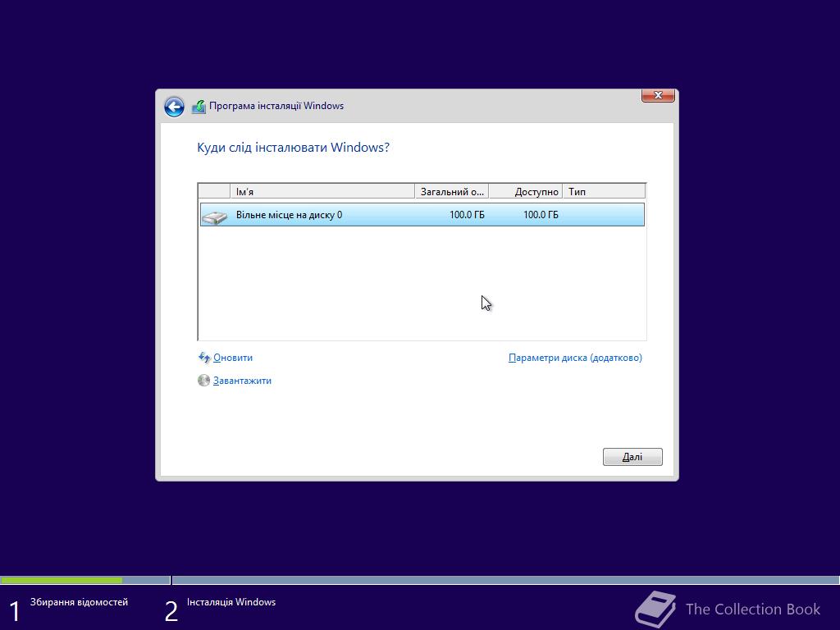Click the green progress bar for step 1
This screenshot has height=630, width=840.
point(62,580)
